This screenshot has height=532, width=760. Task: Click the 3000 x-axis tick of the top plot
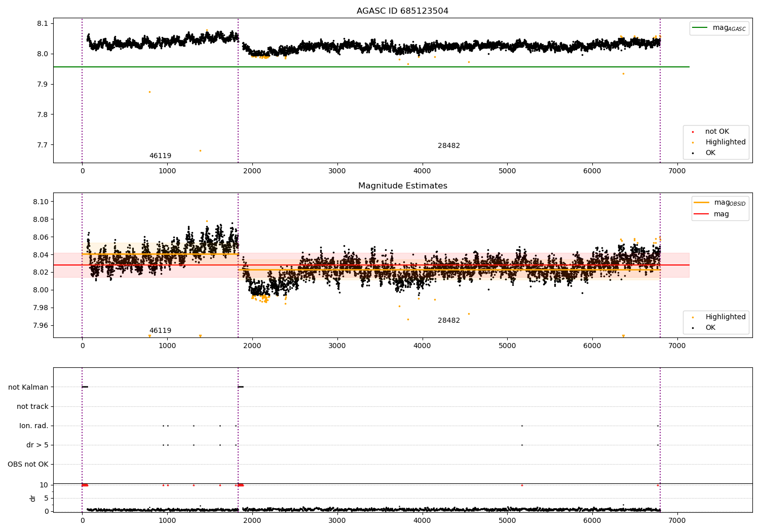pos(337,171)
